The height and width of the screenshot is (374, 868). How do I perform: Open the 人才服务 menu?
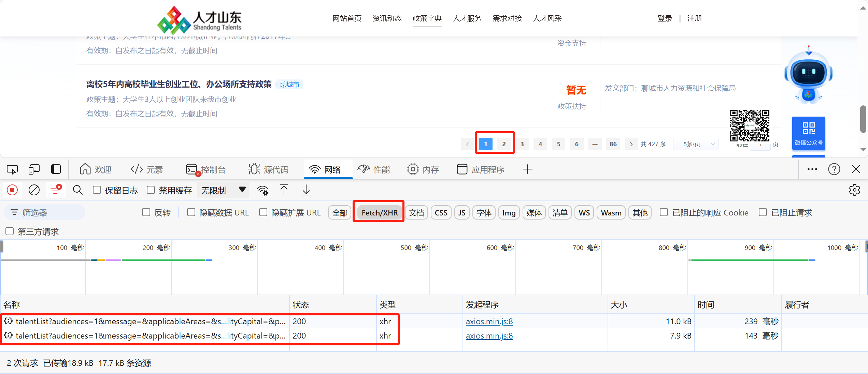coord(467,18)
